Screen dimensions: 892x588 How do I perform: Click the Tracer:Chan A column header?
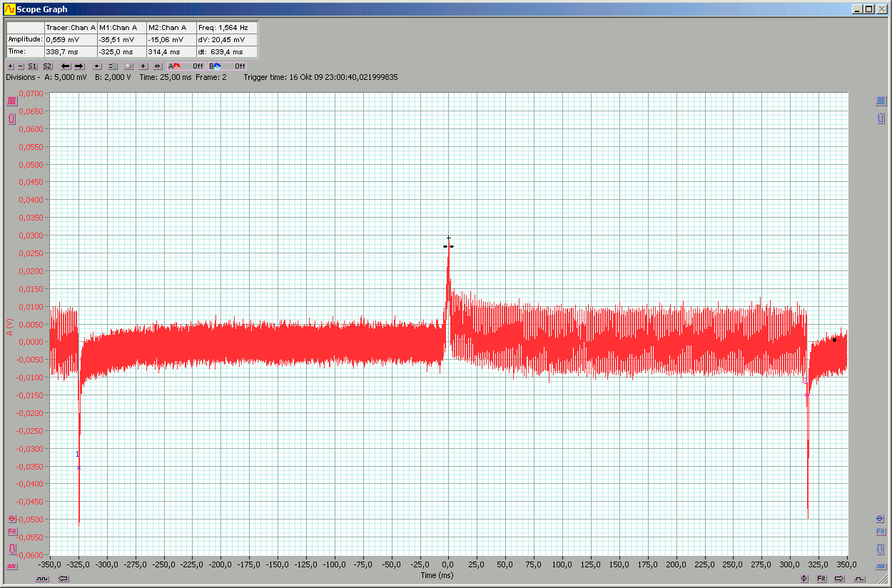click(x=70, y=27)
